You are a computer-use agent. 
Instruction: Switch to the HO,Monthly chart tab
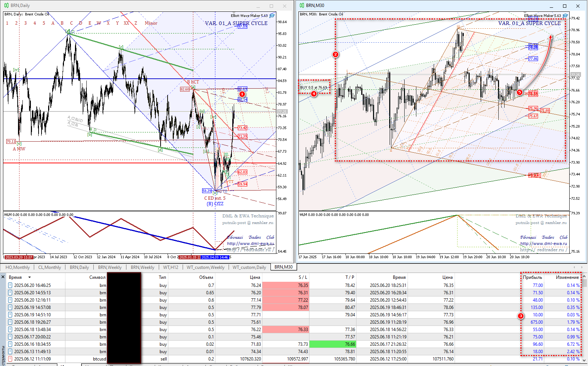[18, 267]
